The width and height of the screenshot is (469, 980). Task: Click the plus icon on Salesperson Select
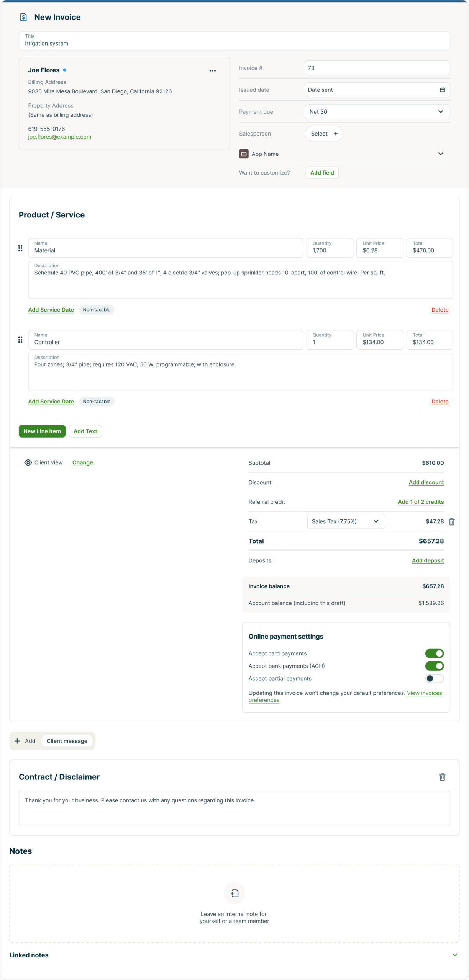tap(336, 134)
